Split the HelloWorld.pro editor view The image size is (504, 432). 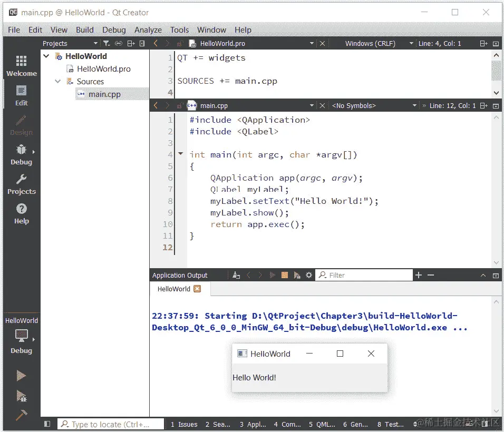[484, 43]
